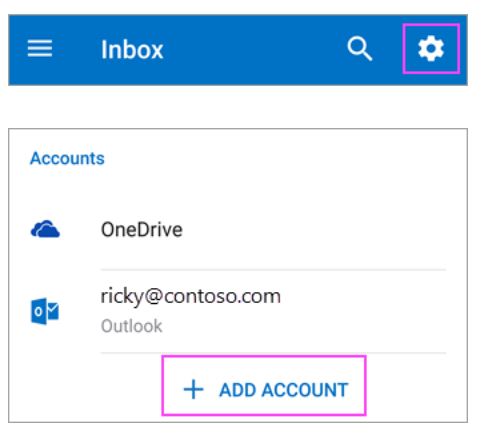Open the hamburger navigation menu
This screenshot has height=436, width=496.
pos(40,49)
